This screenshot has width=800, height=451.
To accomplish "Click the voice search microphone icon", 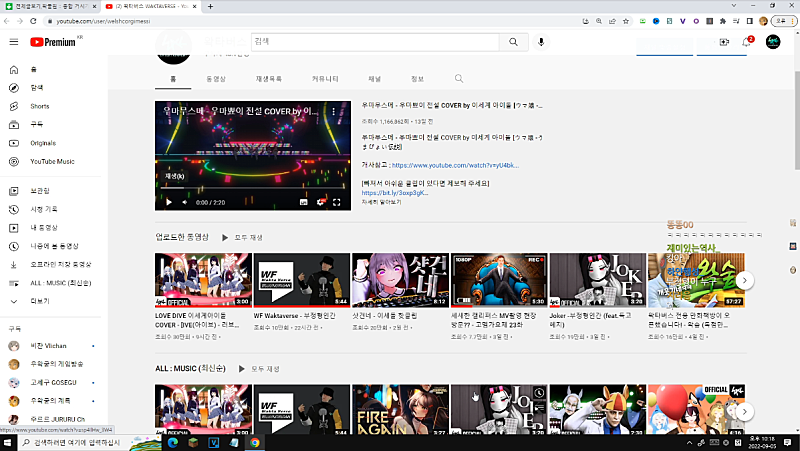I will (x=542, y=42).
